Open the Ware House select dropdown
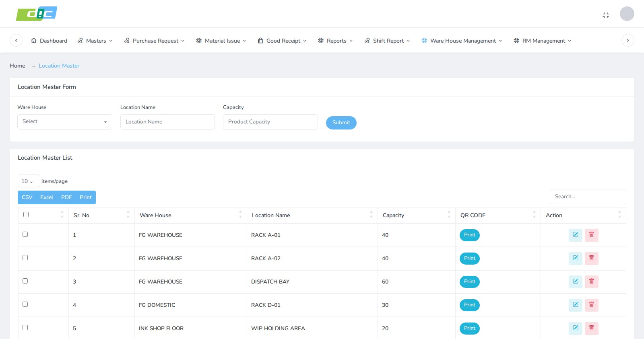 tap(65, 121)
